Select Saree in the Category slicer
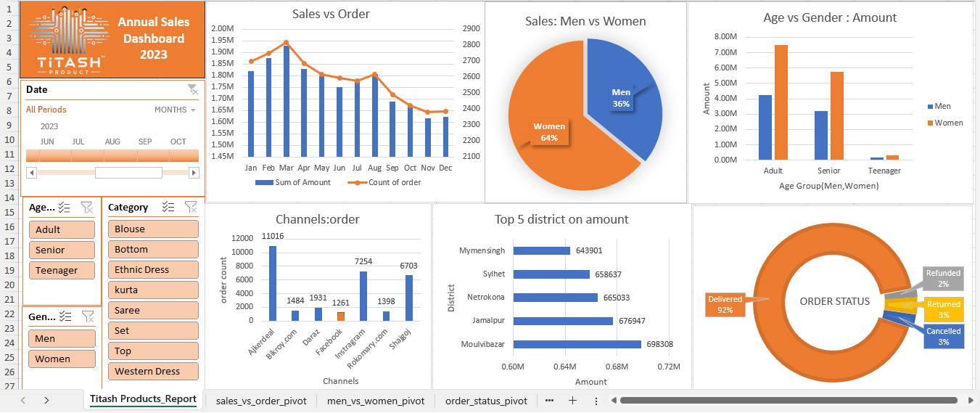 click(x=153, y=310)
